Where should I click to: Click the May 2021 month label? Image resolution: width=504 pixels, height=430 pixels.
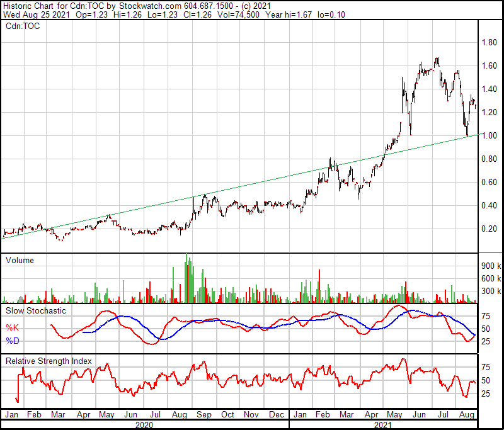click(394, 415)
